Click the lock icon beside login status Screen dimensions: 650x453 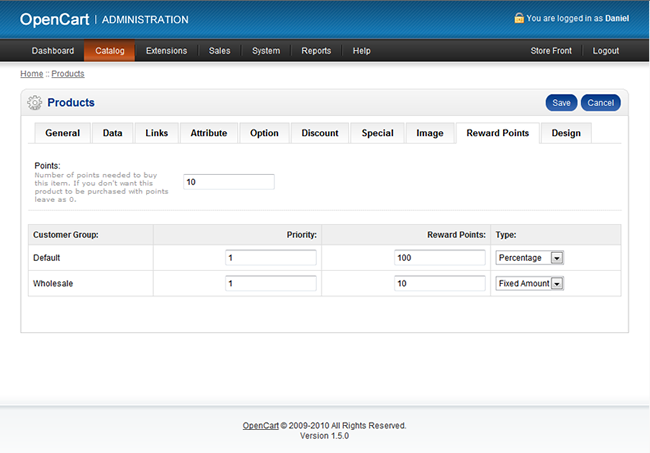click(x=519, y=18)
